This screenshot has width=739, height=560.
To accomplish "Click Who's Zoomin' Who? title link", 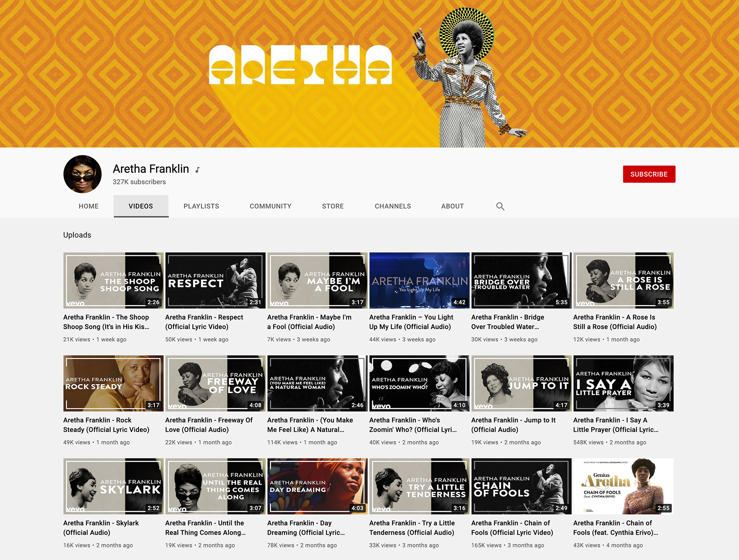I will coord(413,425).
